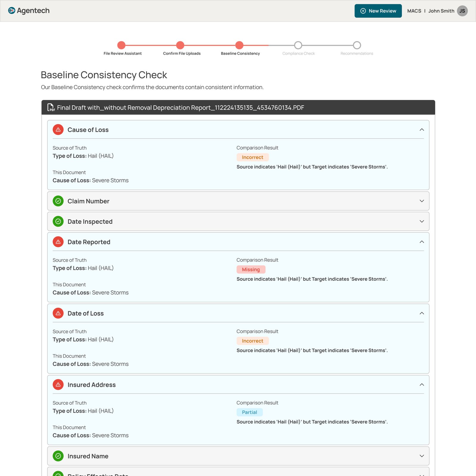Expand the Claim Number section chevron
476x476 pixels.
(x=422, y=201)
